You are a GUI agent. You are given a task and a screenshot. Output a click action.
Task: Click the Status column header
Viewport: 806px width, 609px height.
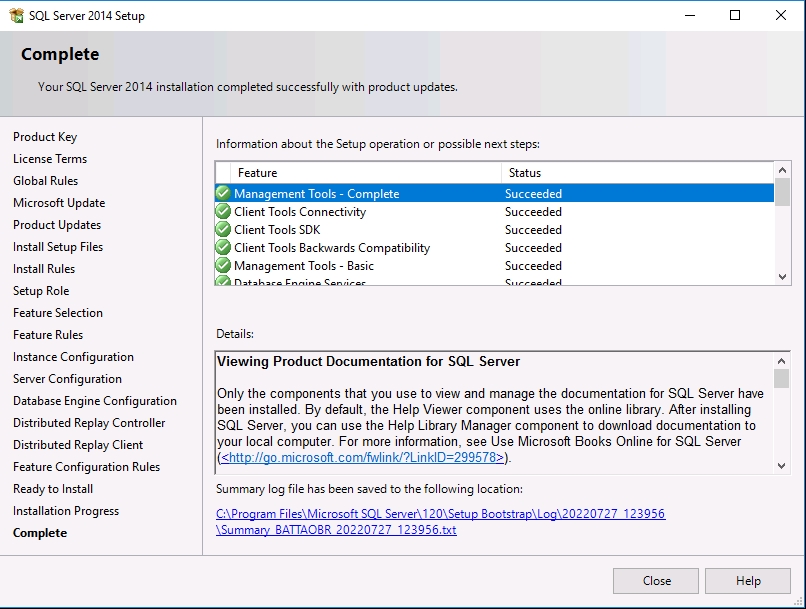click(637, 173)
